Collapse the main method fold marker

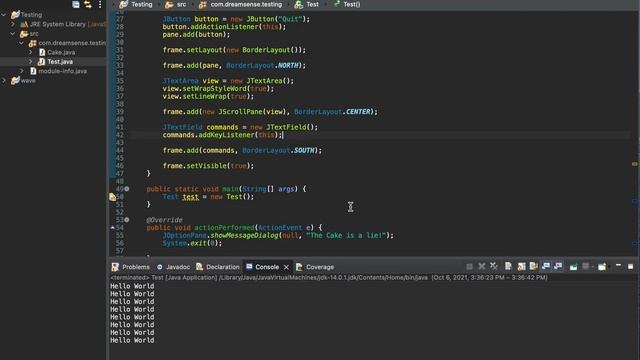click(127, 189)
